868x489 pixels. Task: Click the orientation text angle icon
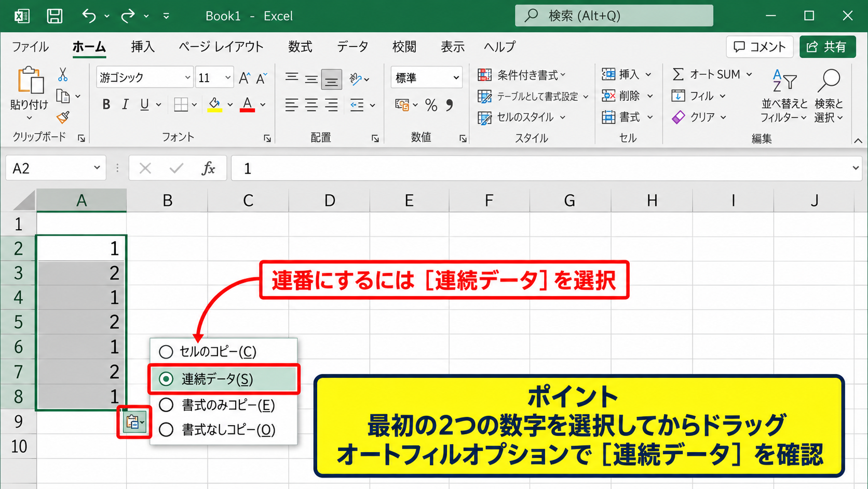356,79
